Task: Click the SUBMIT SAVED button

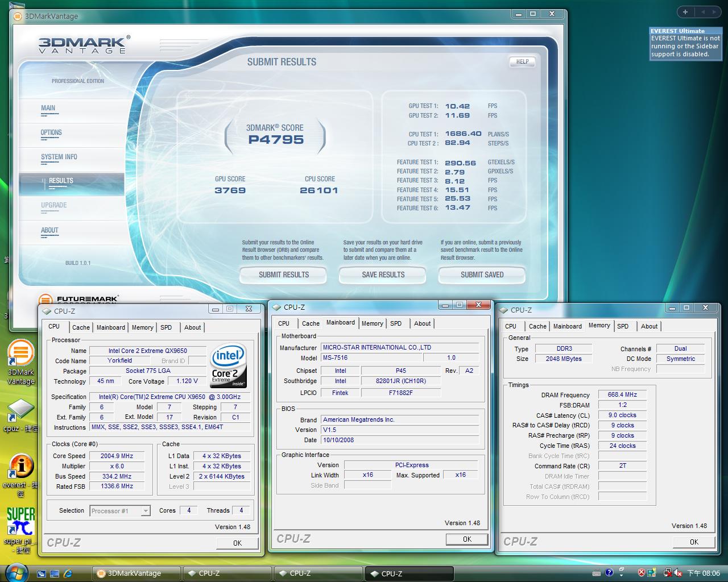Action: [x=482, y=275]
